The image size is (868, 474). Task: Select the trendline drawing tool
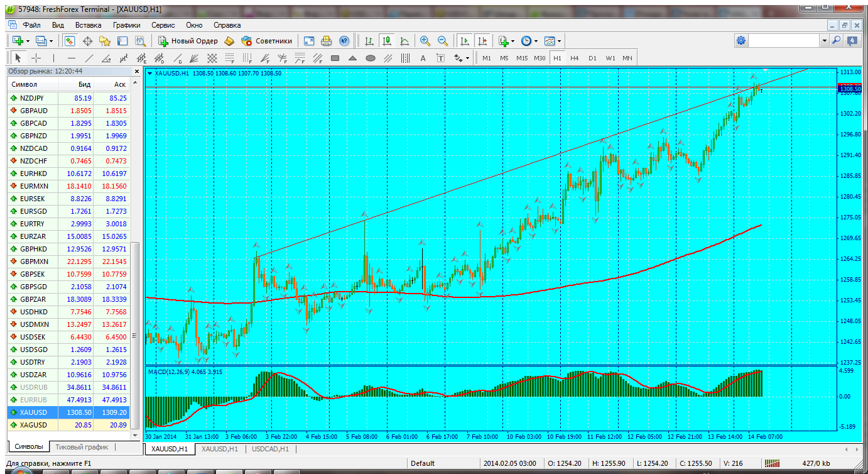click(x=89, y=58)
